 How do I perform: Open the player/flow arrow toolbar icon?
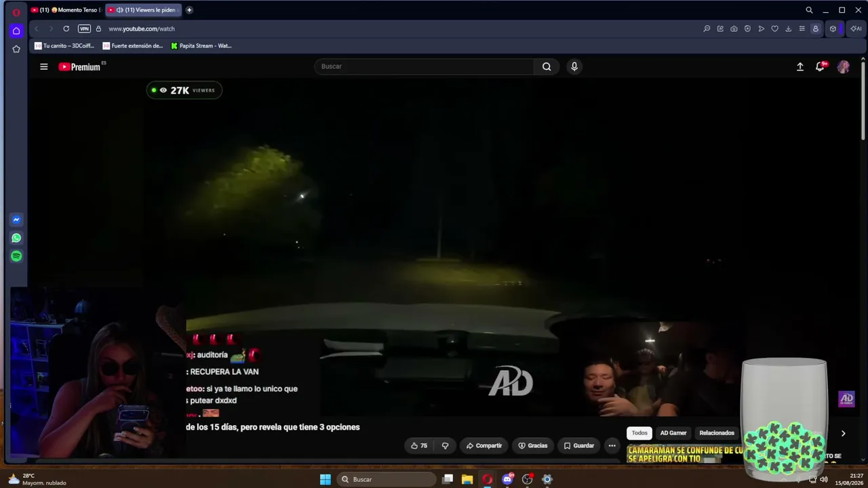tap(761, 28)
